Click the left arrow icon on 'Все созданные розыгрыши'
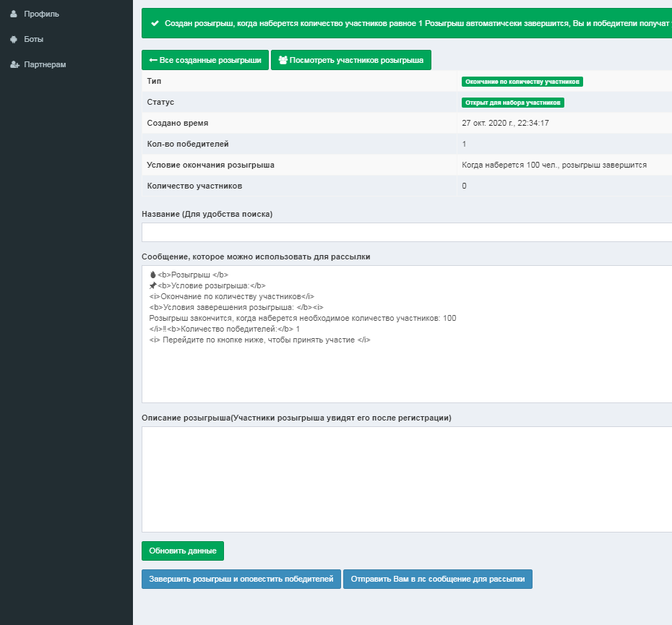The image size is (672, 625). pyautogui.click(x=152, y=61)
